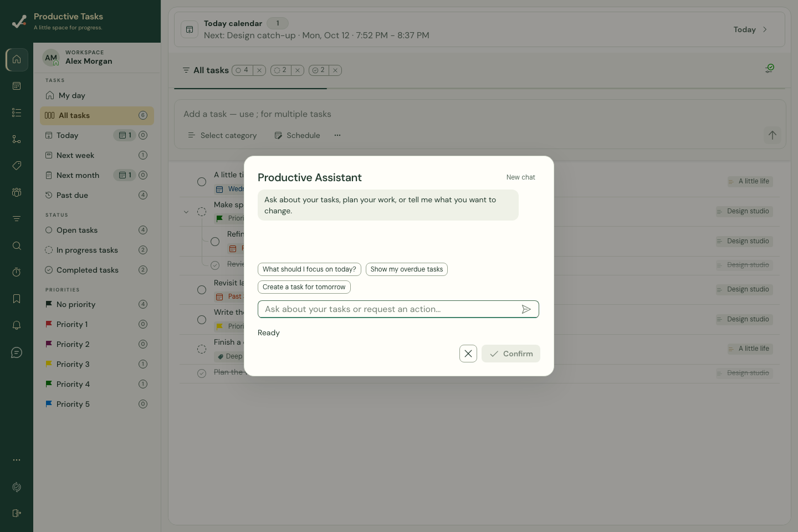798x532 pixels.
Task: Filter by Completed tasks status
Action: pyautogui.click(x=97, y=270)
